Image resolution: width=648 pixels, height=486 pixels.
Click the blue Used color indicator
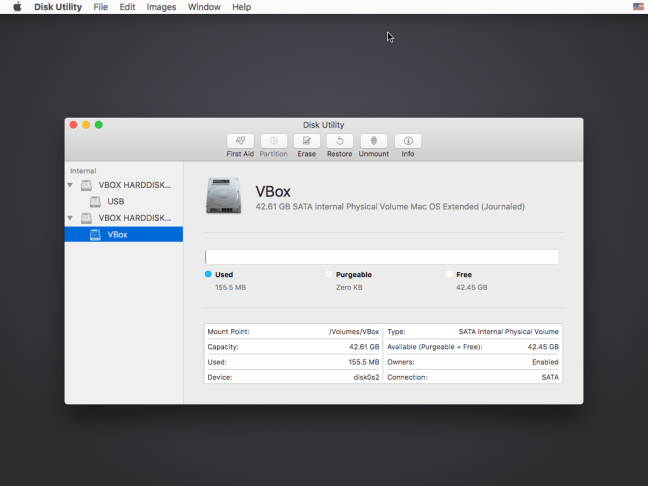208,274
